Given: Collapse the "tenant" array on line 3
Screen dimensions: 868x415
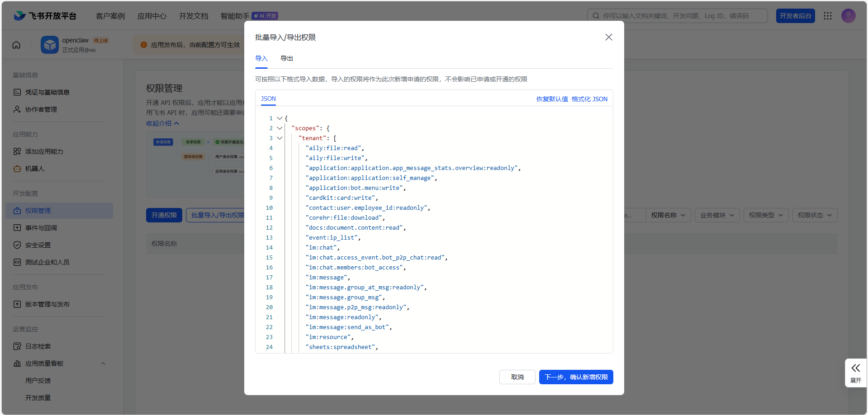Looking at the screenshot, I should tap(280, 138).
